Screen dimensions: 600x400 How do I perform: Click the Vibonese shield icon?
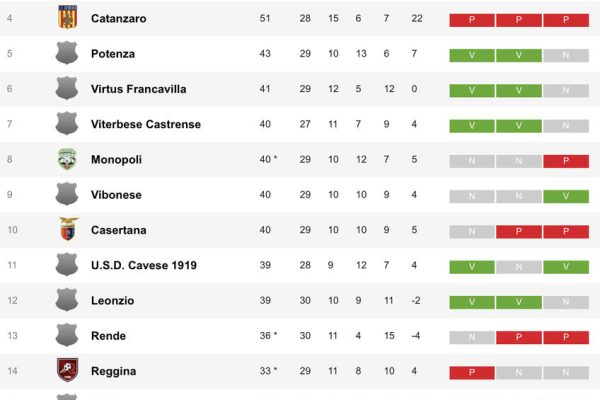click(66, 195)
